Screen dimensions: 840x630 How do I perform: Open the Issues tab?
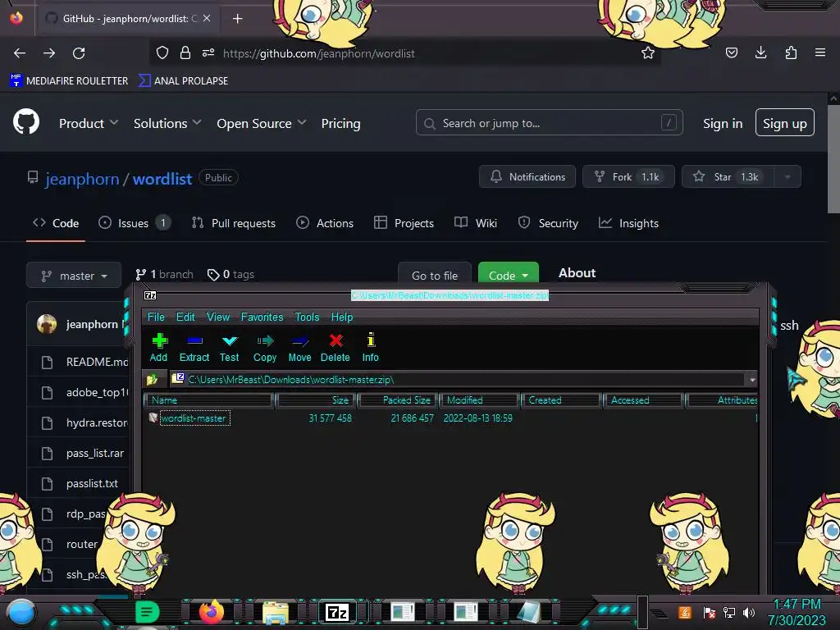coord(135,223)
